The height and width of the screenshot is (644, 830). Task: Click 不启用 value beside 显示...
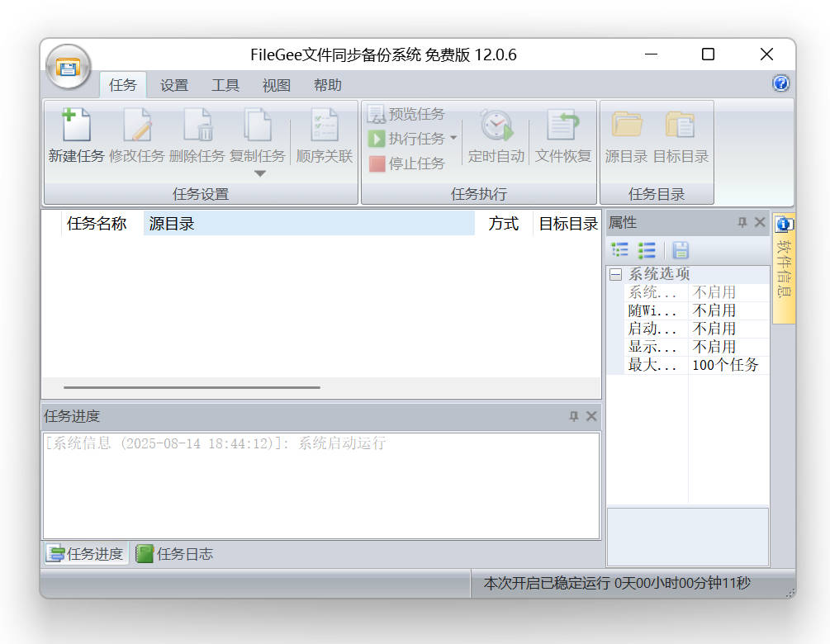[728, 347]
